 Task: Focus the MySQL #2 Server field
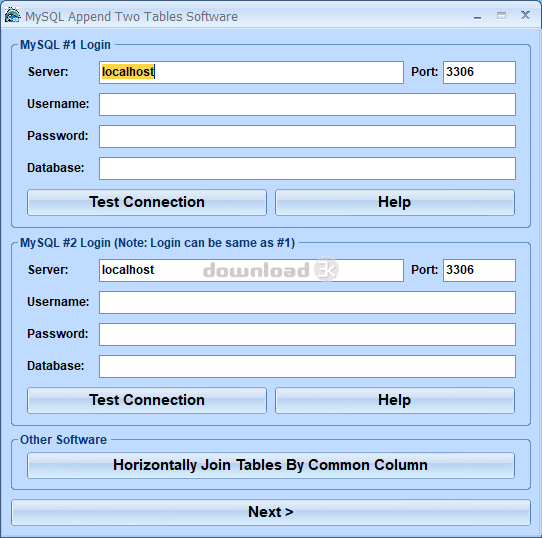[x=251, y=270]
